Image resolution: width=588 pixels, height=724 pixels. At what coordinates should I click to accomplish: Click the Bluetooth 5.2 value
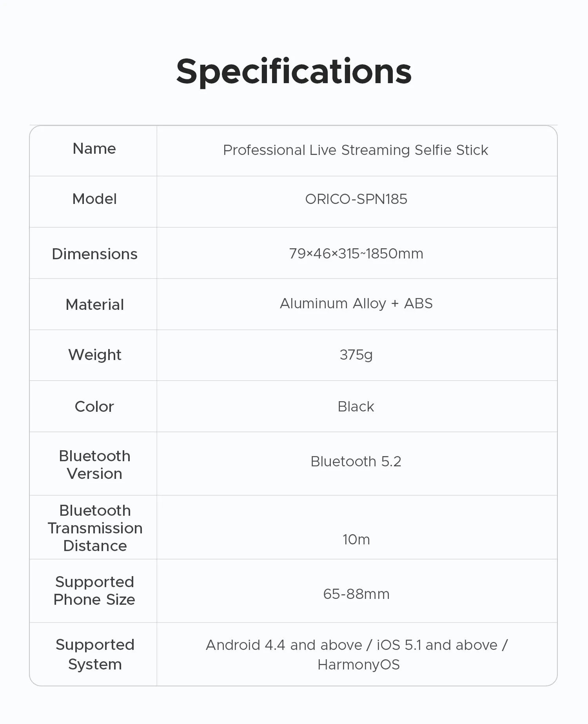(356, 462)
